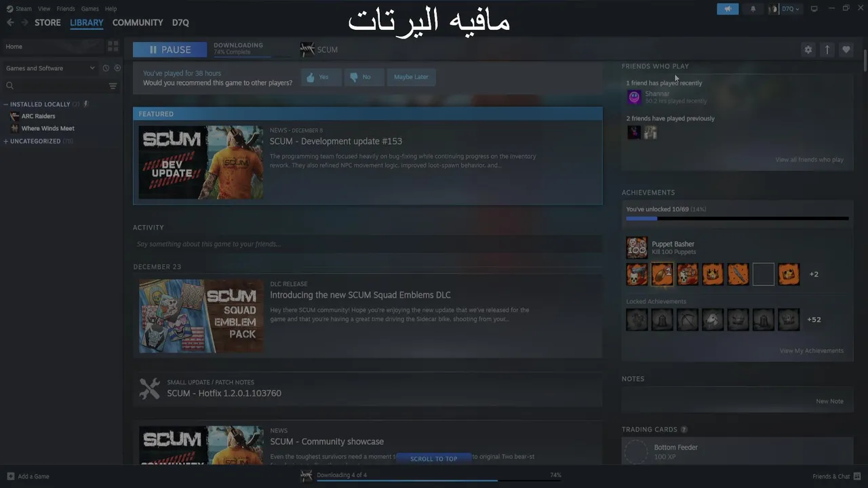Click the Add a Game plus icon
The width and height of the screenshot is (868, 488).
[10, 476]
